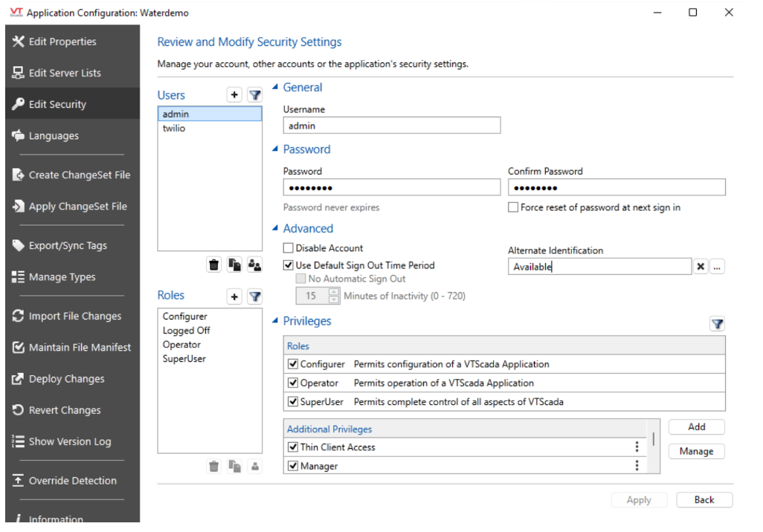Image resolution: width=763 pixels, height=532 pixels.
Task: Go to Edit Server Lists
Action: [64, 73]
